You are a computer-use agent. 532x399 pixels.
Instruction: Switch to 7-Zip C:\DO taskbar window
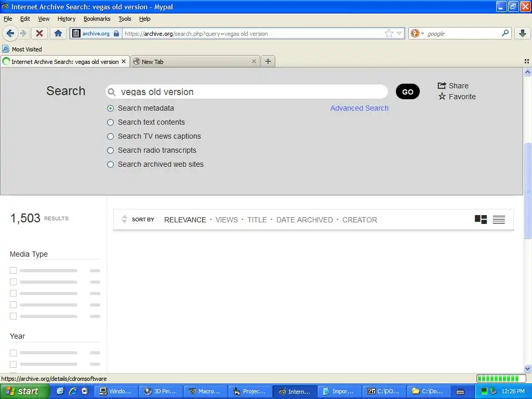pyautogui.click(x=383, y=391)
